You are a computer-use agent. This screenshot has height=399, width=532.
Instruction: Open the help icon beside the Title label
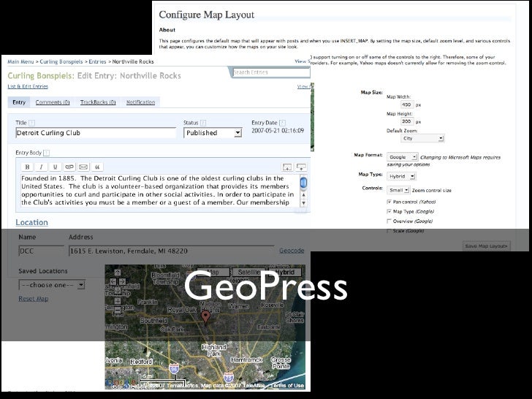click(x=32, y=123)
